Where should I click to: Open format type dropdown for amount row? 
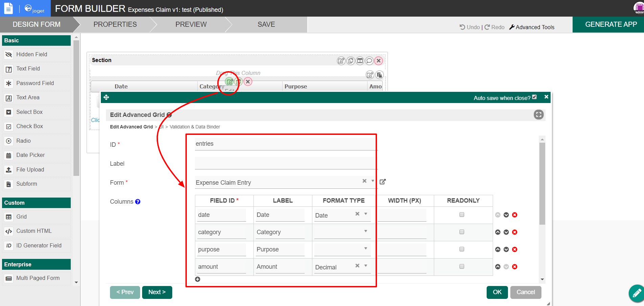365,266
